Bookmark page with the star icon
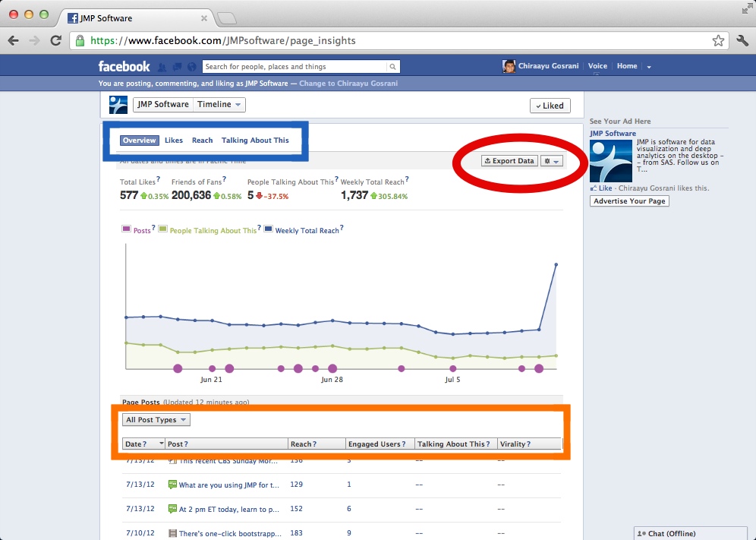This screenshot has width=756, height=540. pos(718,40)
